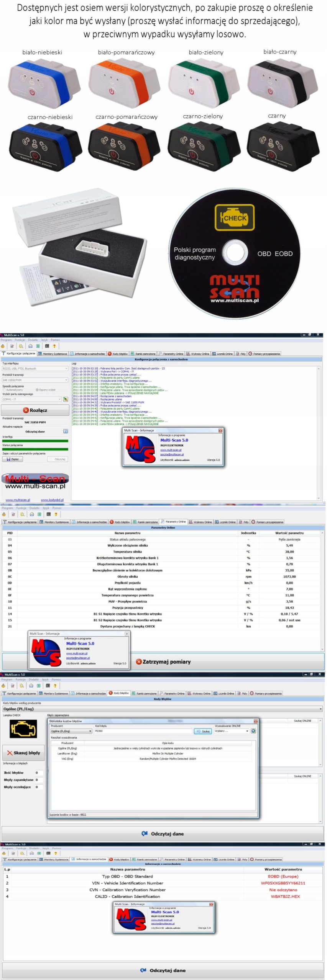
Task: Switch to Pomiary przyspieszenia tab in the Informacje o samochodzie window
Action: [x=266, y=859]
